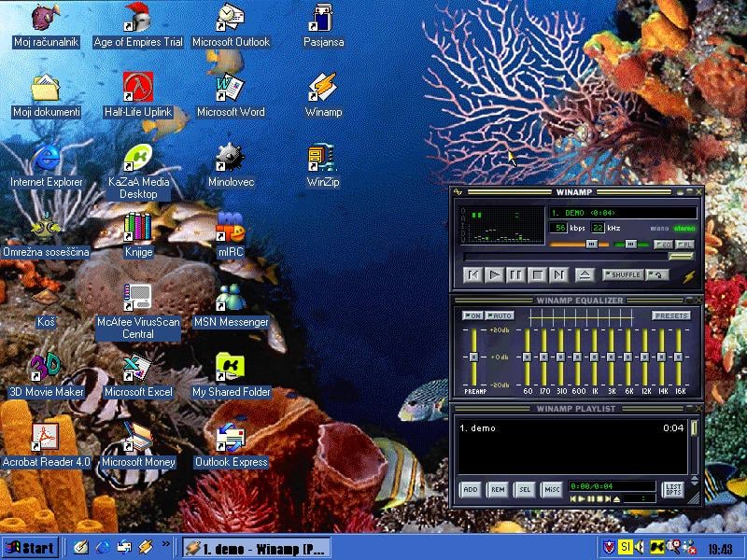This screenshot has height=560, width=747.
Task: Click the Winamp next track button
Action: click(x=558, y=274)
